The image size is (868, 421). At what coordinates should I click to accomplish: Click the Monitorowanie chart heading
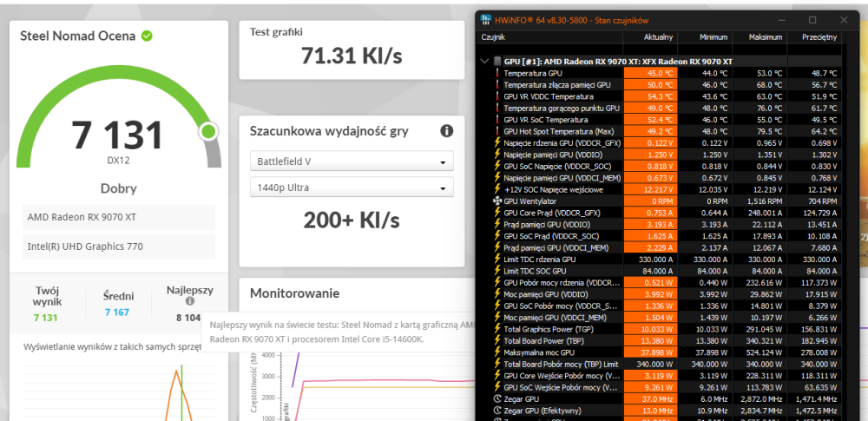(294, 293)
